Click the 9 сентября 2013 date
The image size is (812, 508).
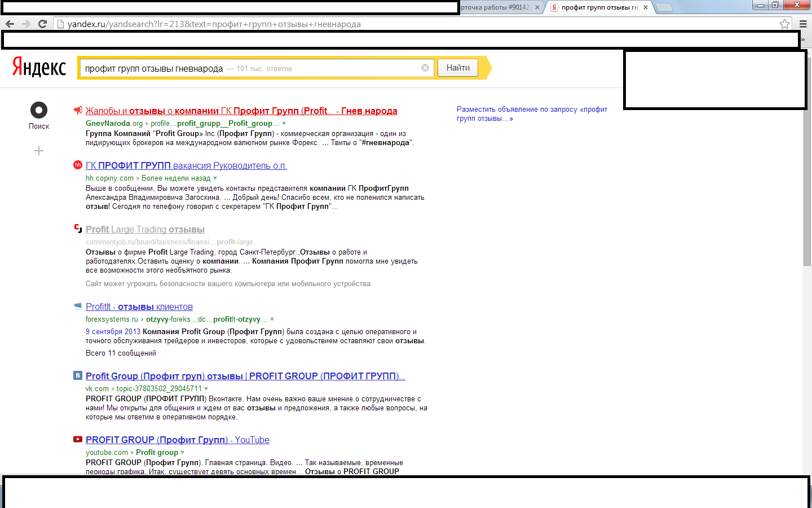113,332
